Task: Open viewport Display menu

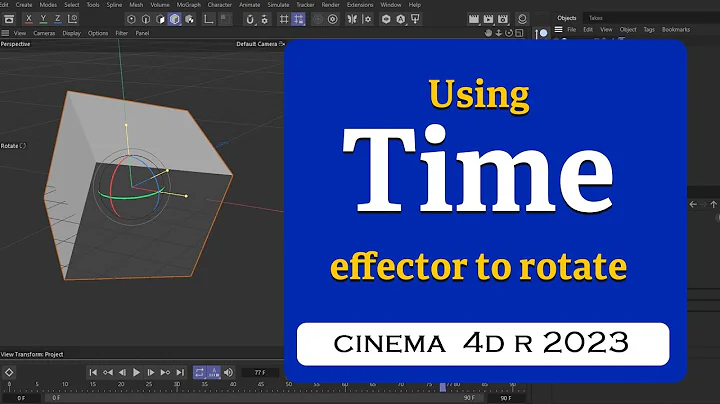Action: [x=72, y=33]
